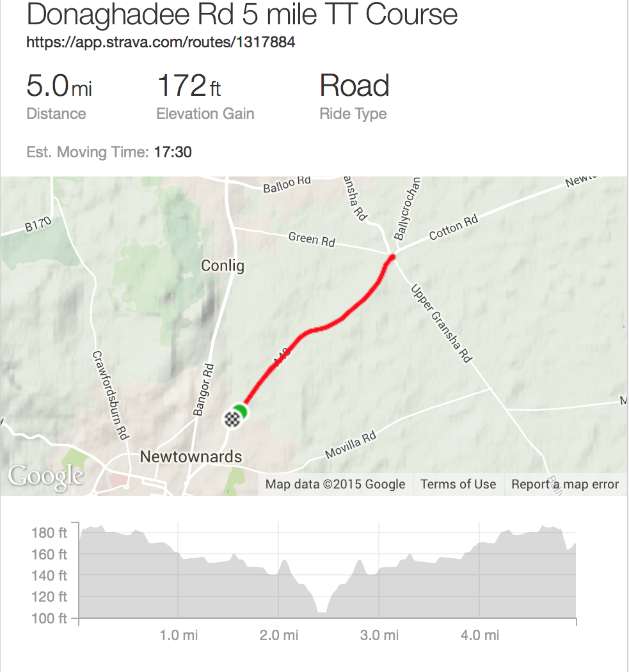Open the Strava route URL link
The image size is (629, 672).
click(161, 43)
